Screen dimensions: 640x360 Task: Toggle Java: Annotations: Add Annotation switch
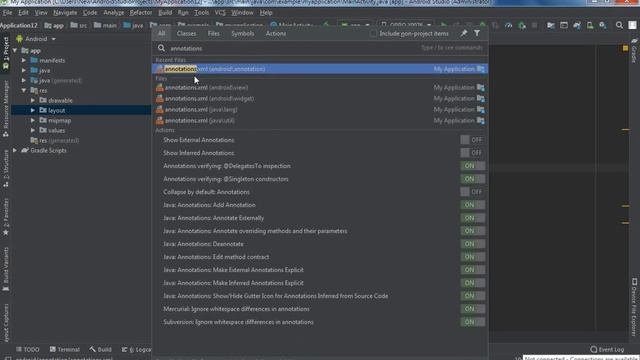coord(472,205)
